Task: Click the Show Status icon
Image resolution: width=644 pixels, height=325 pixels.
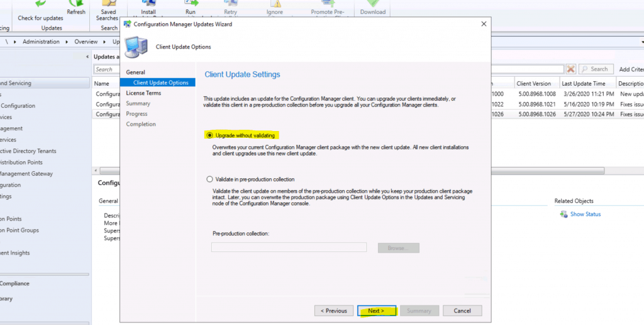Action: click(x=563, y=214)
